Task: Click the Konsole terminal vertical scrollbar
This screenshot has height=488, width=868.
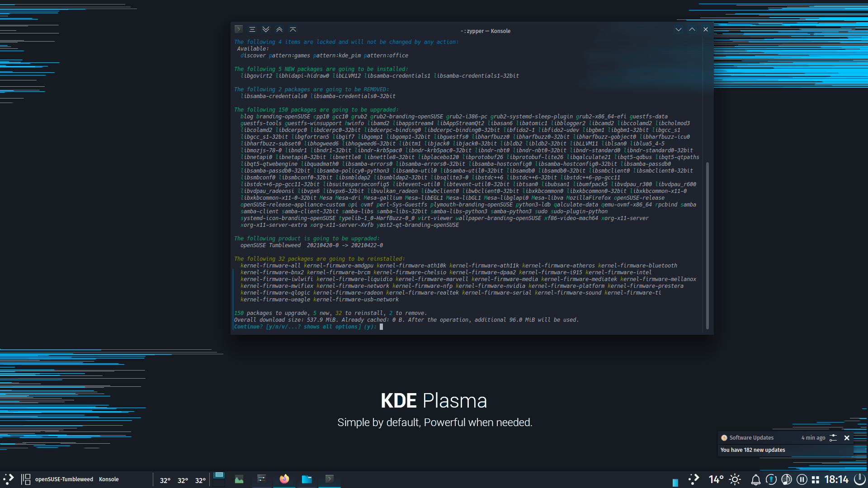Action: click(707, 245)
